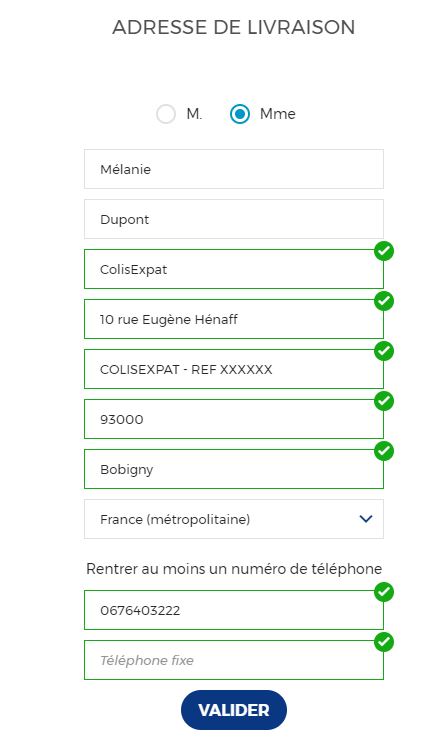Click the first name field containing Mélanie
Image resolution: width=427 pixels, height=742 pixels.
coord(234,169)
